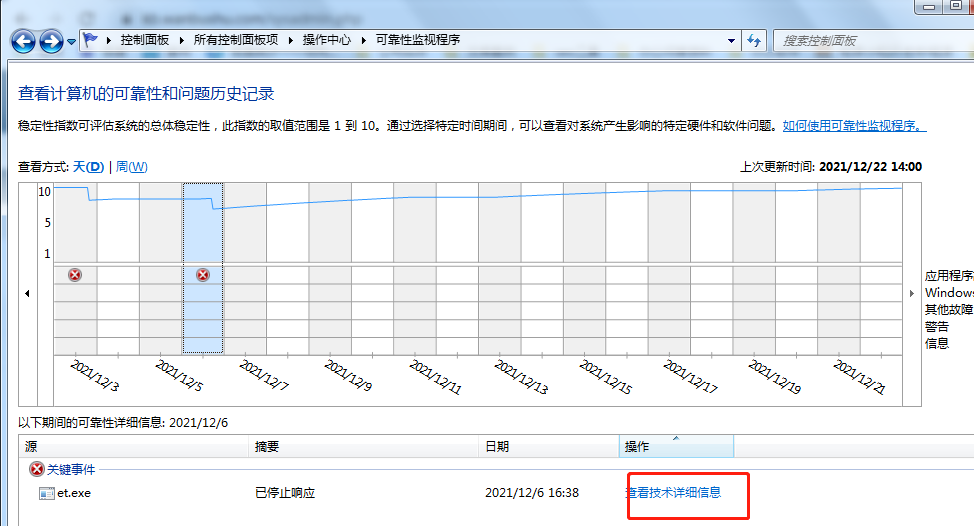Minimize the window
This screenshot has width=974, height=526.
929,6
